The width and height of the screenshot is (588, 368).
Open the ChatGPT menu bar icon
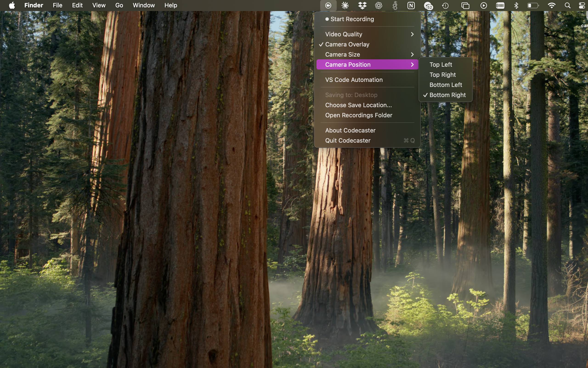(379, 5)
